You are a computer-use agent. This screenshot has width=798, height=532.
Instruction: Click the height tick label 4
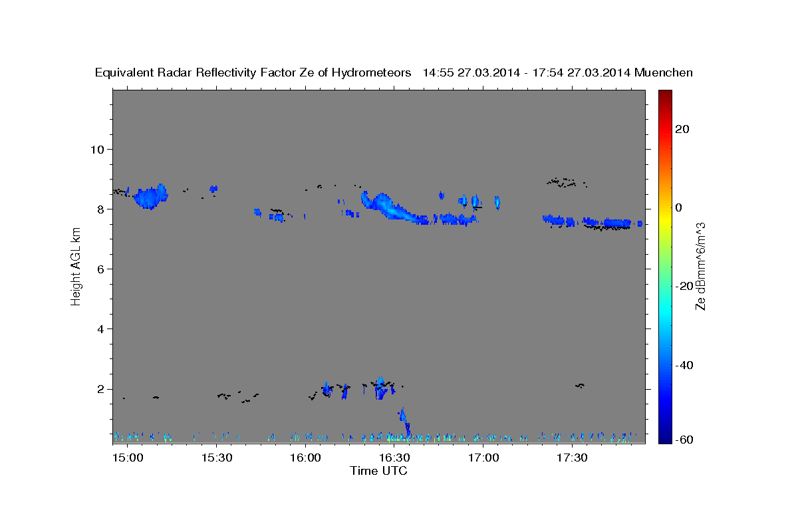99,329
